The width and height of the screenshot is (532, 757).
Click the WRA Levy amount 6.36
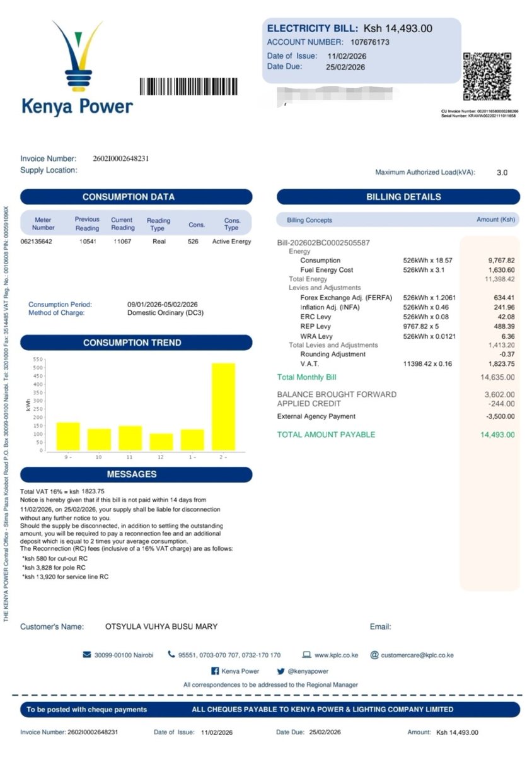pyautogui.click(x=509, y=336)
